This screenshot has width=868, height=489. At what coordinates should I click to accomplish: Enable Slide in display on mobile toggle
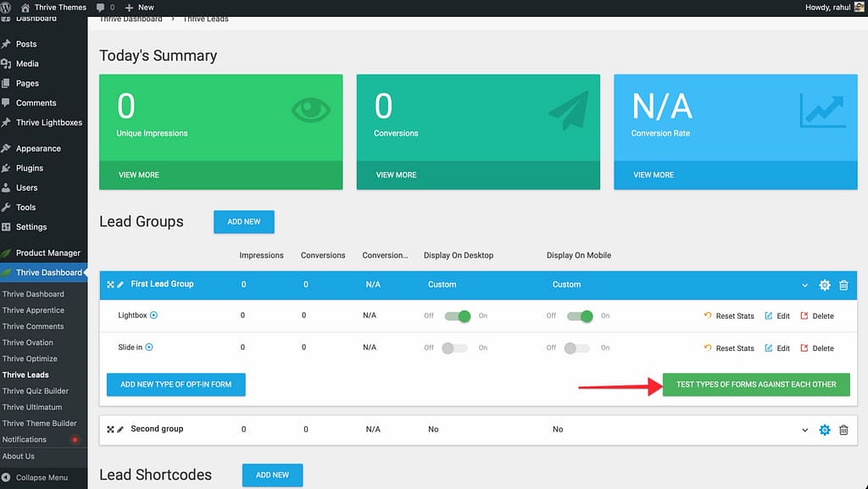pos(576,348)
